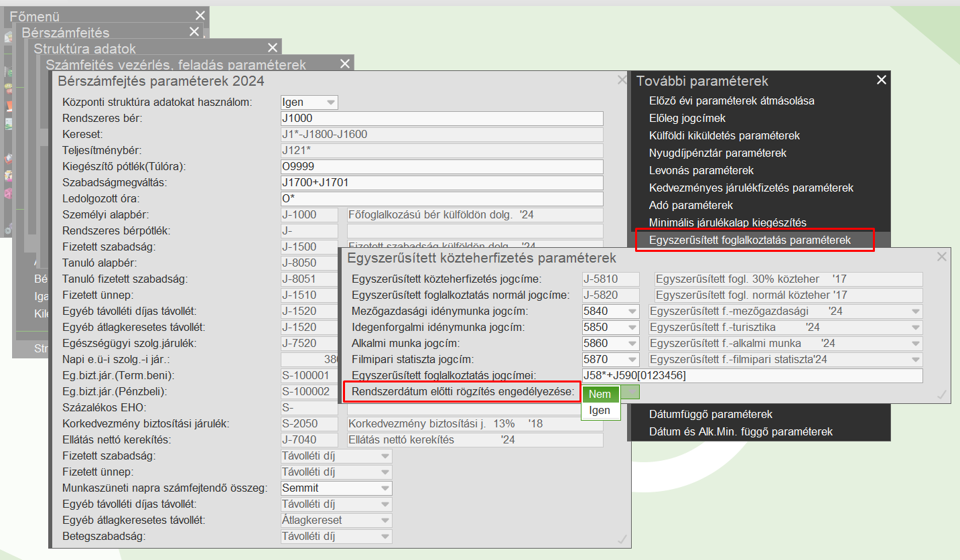The height and width of the screenshot is (560, 960).
Task: Click Előző évi paraméterek átmásolása
Action: point(732,100)
